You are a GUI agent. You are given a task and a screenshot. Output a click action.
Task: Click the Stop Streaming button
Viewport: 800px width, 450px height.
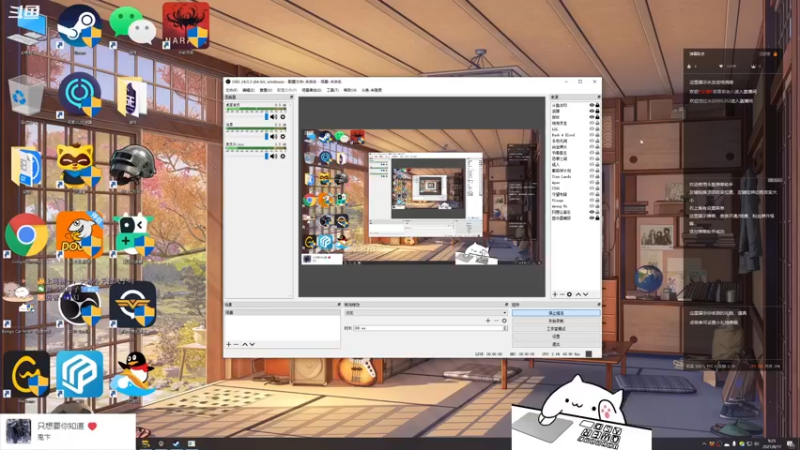tap(556, 313)
